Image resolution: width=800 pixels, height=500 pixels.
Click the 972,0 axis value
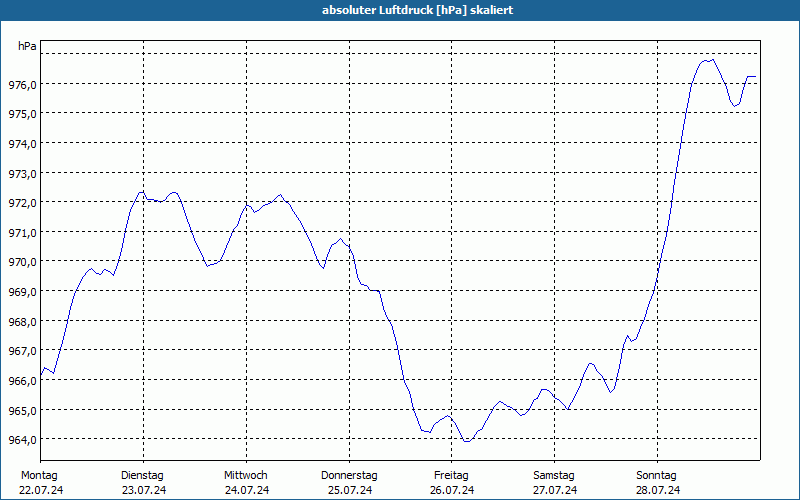pos(22,203)
